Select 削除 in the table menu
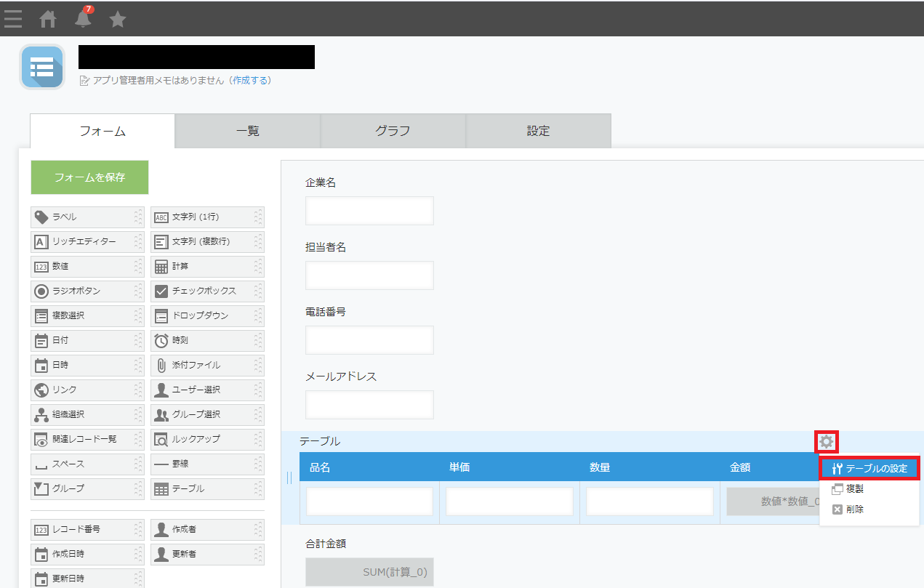 point(855,510)
